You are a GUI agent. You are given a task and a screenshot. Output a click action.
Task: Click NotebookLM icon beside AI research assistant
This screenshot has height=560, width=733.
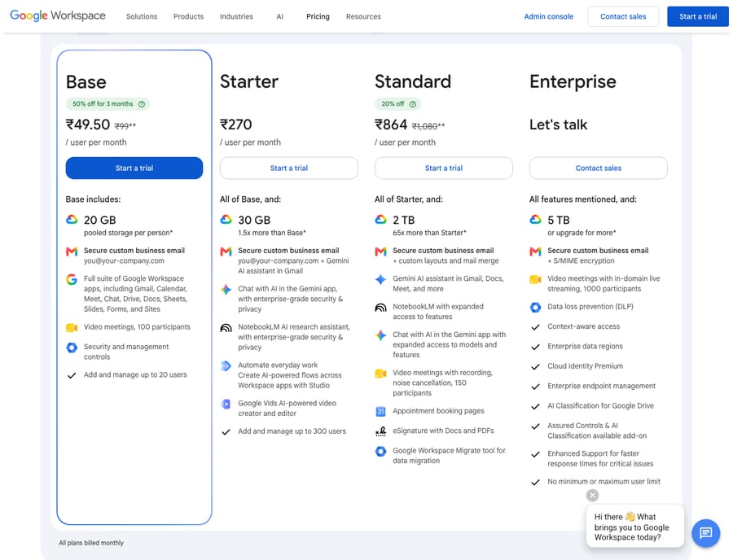(226, 328)
